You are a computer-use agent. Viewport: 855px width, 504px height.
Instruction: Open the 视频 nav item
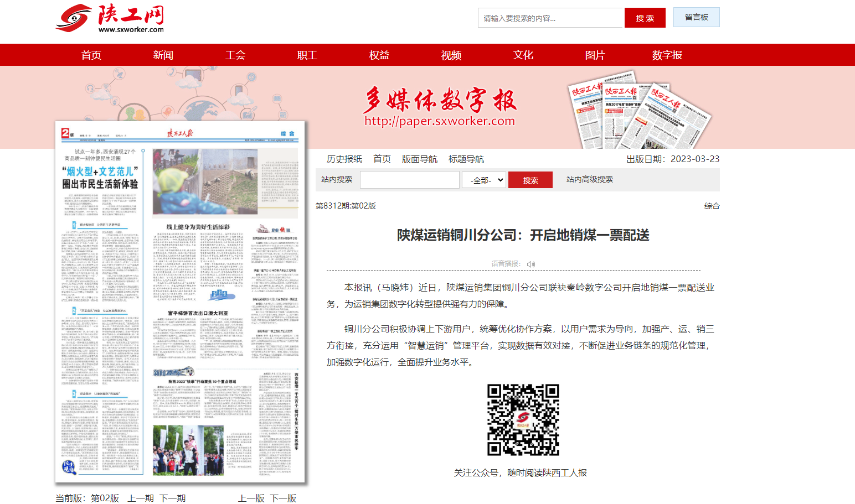click(451, 55)
